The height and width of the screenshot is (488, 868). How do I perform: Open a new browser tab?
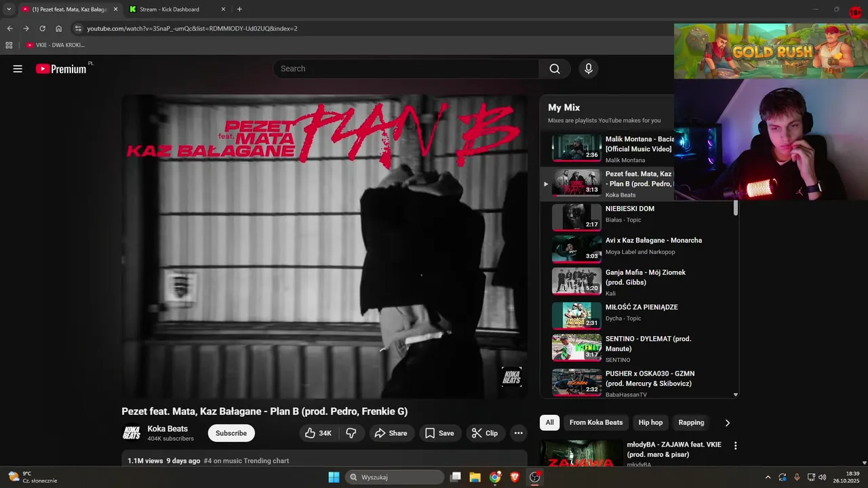[x=239, y=9]
